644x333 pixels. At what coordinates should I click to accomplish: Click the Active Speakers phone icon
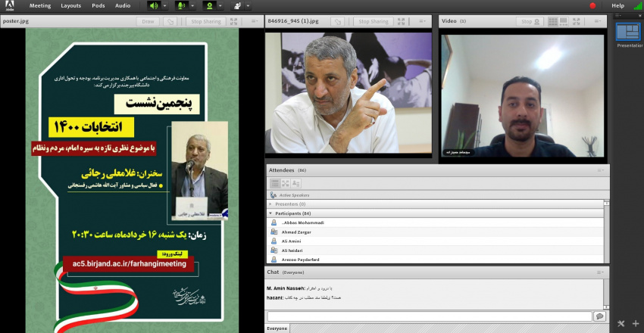pyautogui.click(x=273, y=195)
